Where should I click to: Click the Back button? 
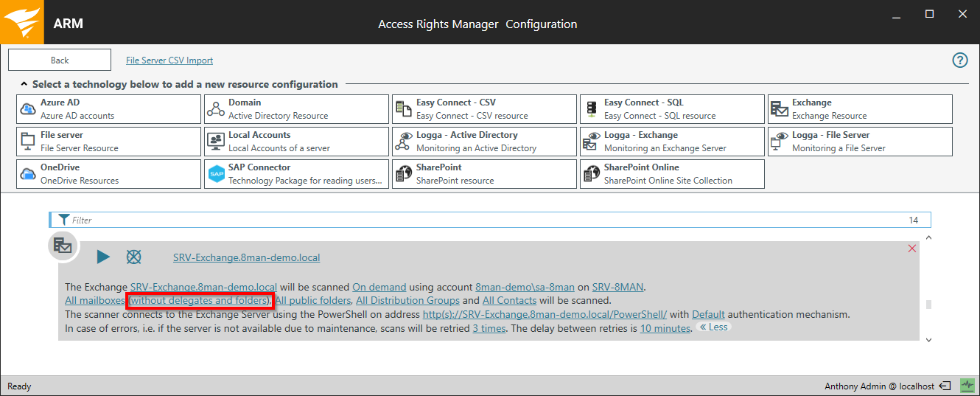(60, 60)
